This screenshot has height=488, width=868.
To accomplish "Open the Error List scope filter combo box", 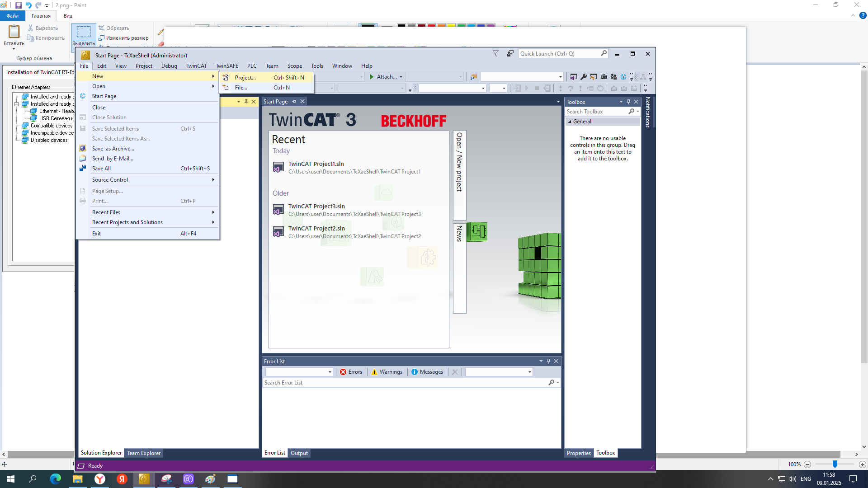I will click(x=299, y=372).
